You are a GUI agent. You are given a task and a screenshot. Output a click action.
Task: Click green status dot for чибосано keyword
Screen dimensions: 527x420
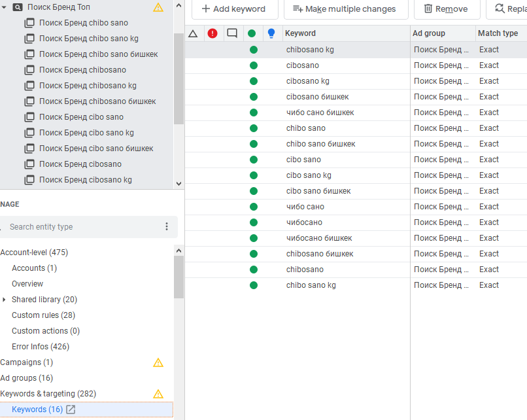[x=254, y=222]
